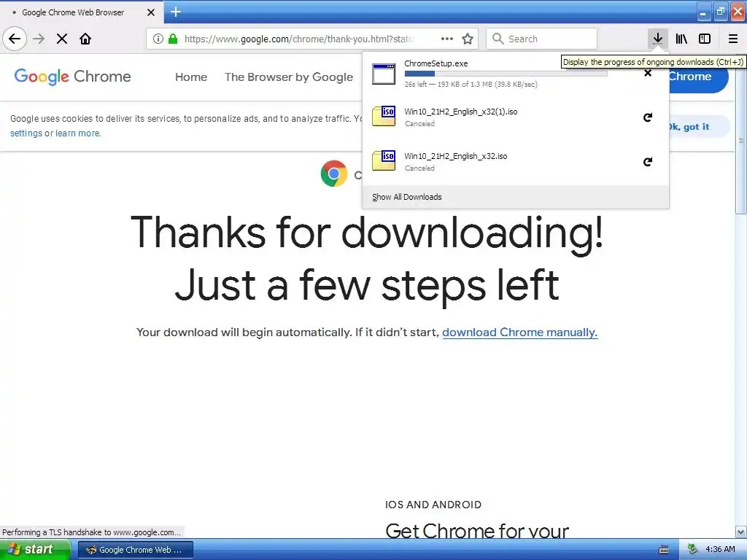Click the Google Chrome logo text
This screenshot has width=747, height=560.
click(x=72, y=77)
